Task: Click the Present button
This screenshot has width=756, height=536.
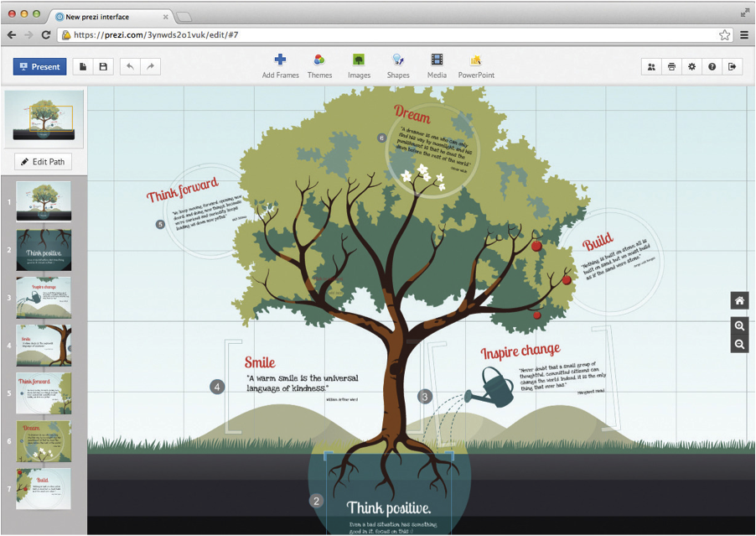Action: (x=39, y=66)
